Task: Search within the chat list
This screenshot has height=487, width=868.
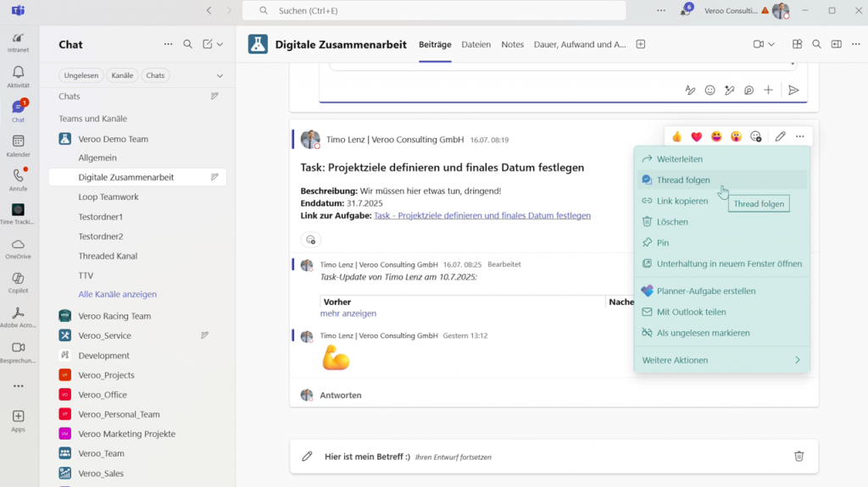Action: 187,45
